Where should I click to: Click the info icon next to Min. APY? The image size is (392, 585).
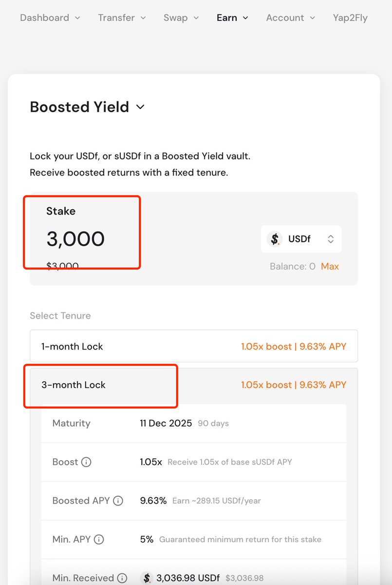(x=99, y=540)
